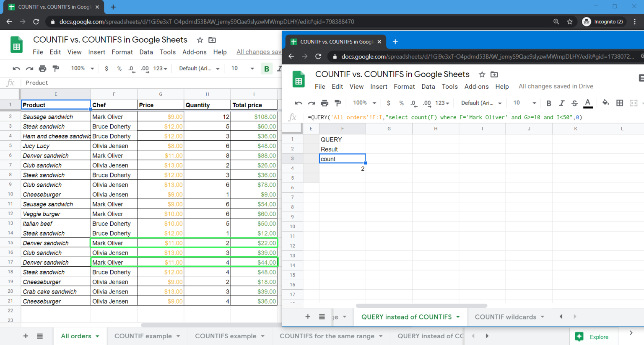Star the COUNTIF vs. COUNTIFS spreadsheet
The width and height of the screenshot is (644, 345).
pyautogui.click(x=481, y=74)
